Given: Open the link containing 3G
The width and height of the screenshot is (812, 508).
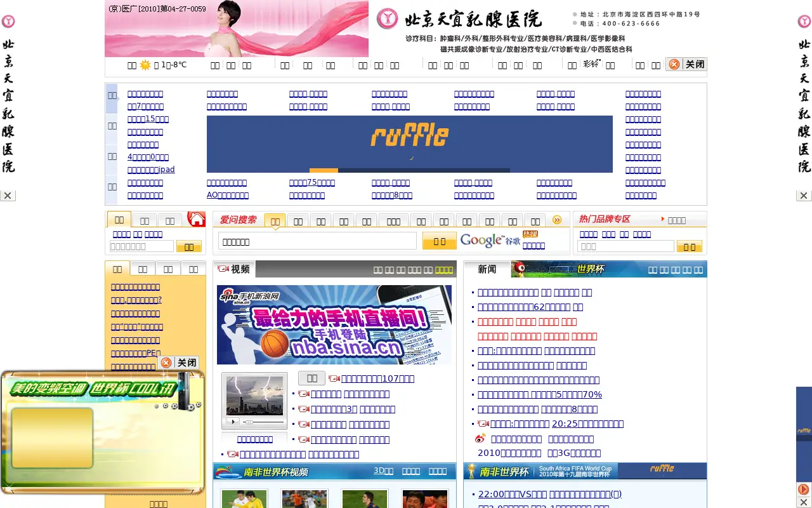Looking at the screenshot, I should coord(574,453).
